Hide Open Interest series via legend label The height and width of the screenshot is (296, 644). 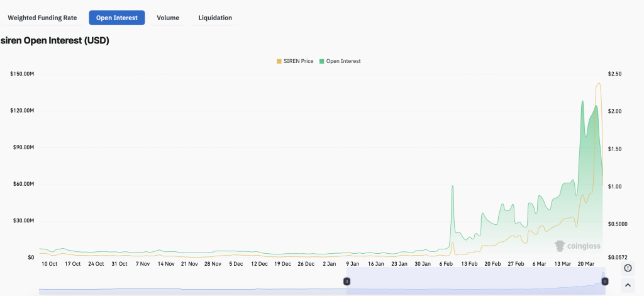click(x=343, y=61)
